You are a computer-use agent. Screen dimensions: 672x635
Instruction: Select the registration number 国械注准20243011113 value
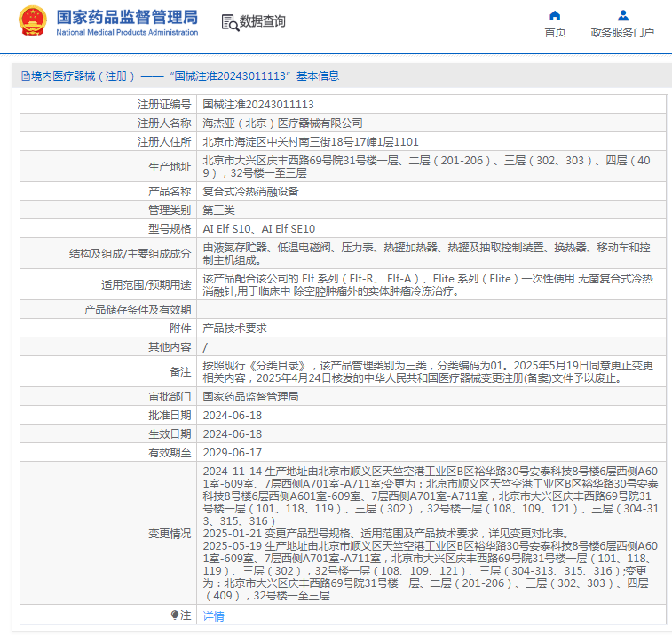[258, 105]
